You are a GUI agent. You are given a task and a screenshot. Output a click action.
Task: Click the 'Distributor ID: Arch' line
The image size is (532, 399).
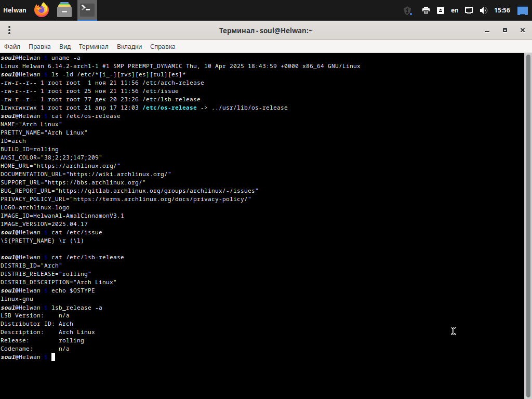[37, 324]
